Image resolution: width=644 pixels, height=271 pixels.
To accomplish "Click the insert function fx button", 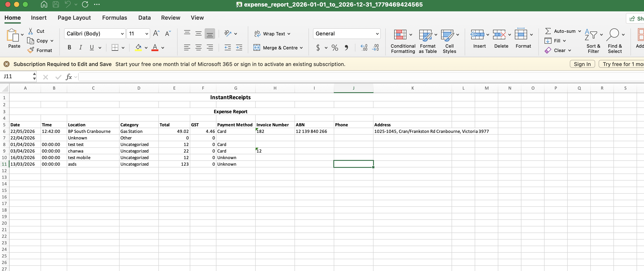I will 69,77.
